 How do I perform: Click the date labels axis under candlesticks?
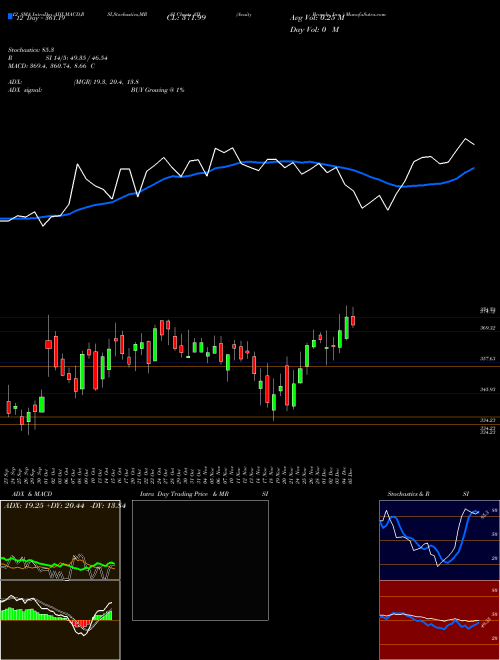point(180,474)
